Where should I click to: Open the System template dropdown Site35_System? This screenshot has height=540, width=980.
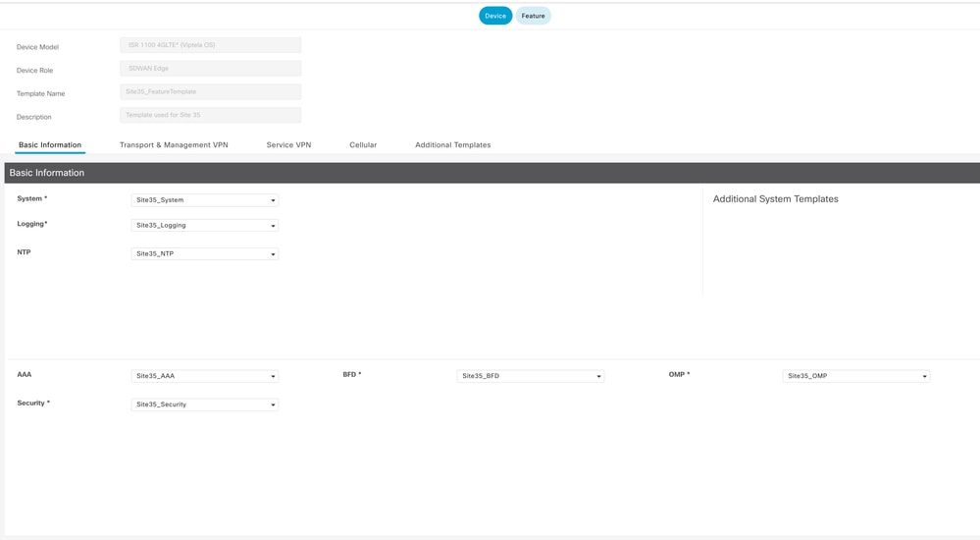click(204, 199)
